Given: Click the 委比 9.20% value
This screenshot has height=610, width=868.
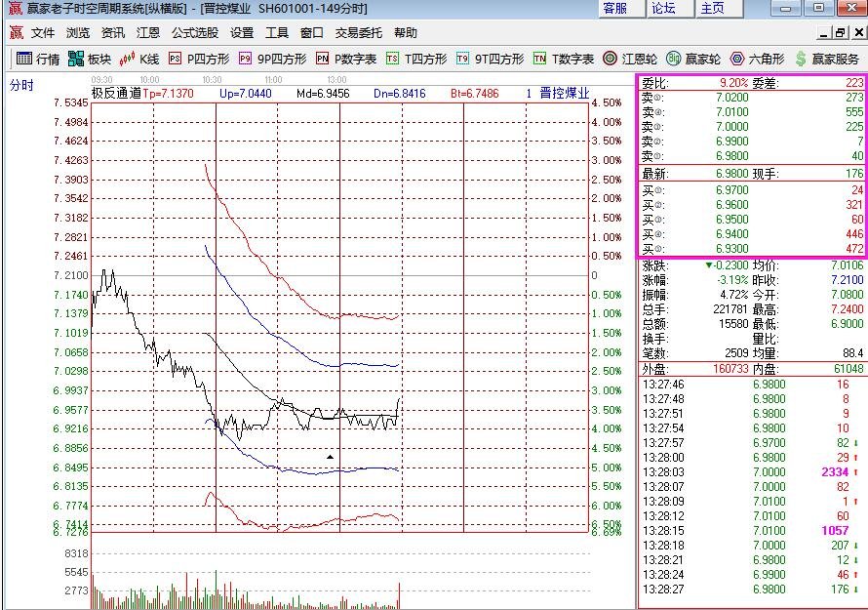Looking at the screenshot, I should click(x=733, y=83).
